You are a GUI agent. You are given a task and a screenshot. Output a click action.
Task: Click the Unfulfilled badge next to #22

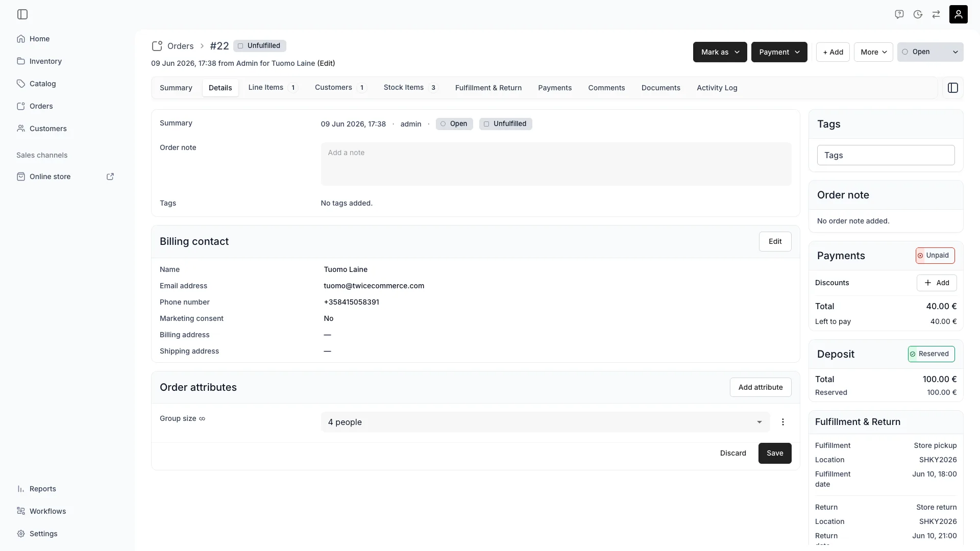[x=260, y=46]
